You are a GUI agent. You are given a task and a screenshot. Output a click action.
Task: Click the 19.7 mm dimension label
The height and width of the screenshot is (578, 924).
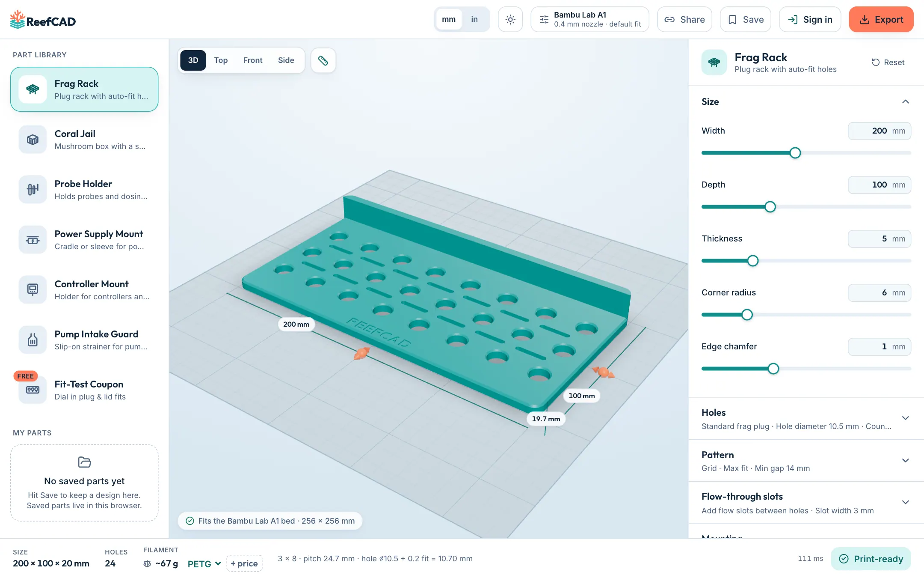(x=546, y=419)
